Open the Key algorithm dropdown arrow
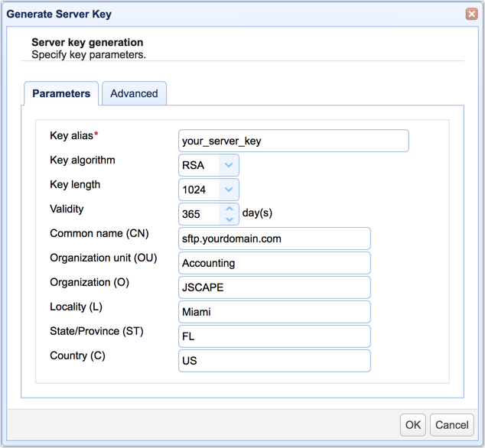 [x=229, y=165]
